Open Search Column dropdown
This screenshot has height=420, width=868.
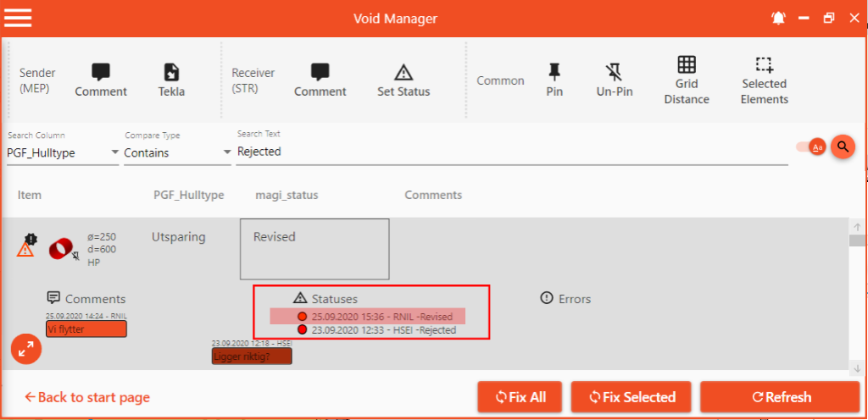[64, 152]
